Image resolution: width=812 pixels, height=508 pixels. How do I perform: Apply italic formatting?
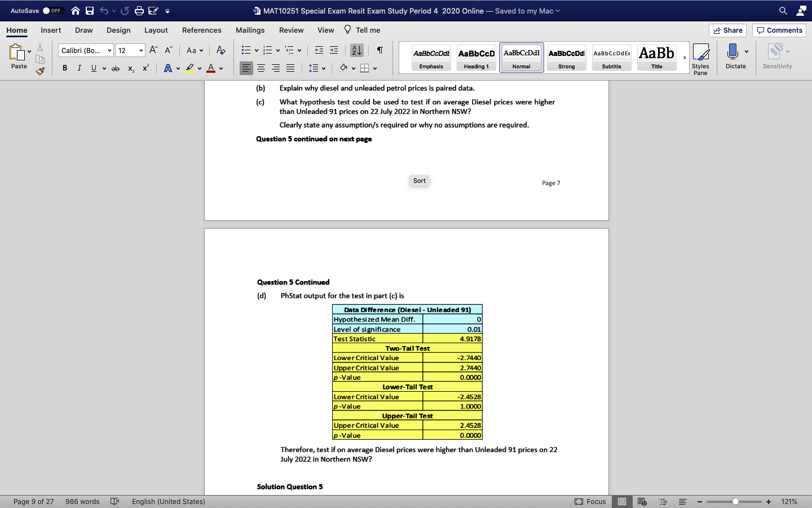click(x=79, y=68)
